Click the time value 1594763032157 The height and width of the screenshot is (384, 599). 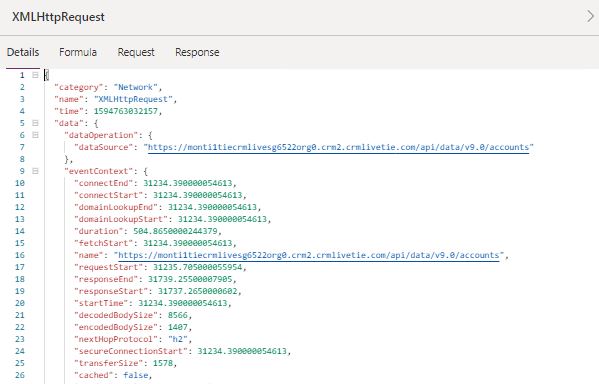point(126,111)
